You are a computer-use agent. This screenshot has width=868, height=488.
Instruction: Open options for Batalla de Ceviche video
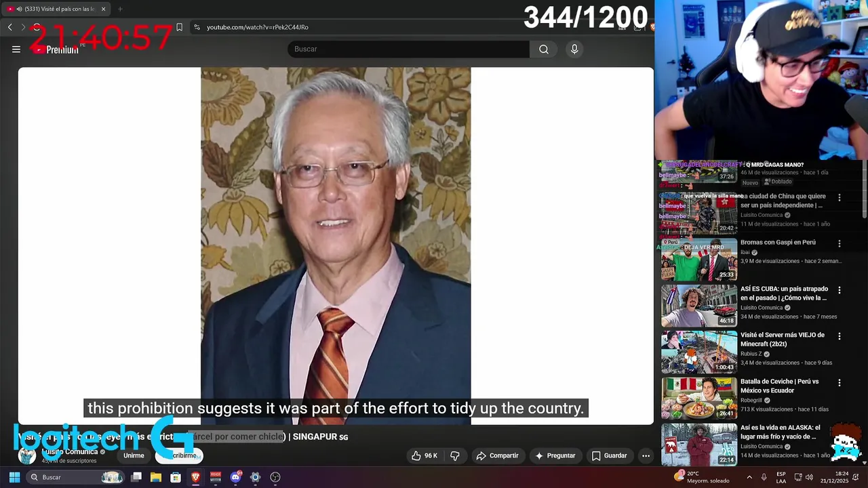point(839,383)
